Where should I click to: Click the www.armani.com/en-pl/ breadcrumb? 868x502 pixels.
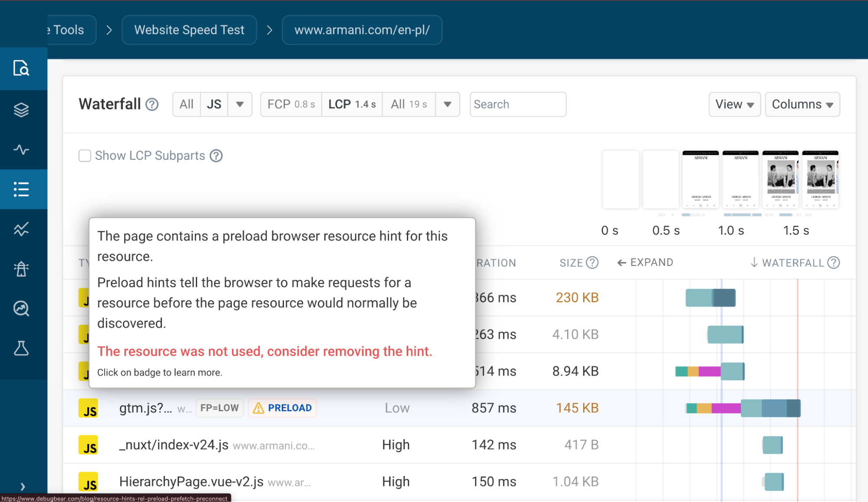(362, 30)
